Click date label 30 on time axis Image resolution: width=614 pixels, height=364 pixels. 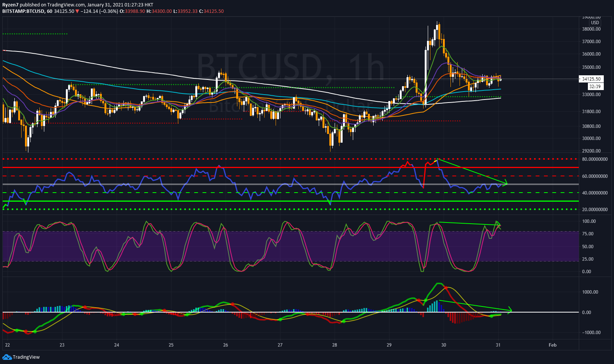point(444,345)
